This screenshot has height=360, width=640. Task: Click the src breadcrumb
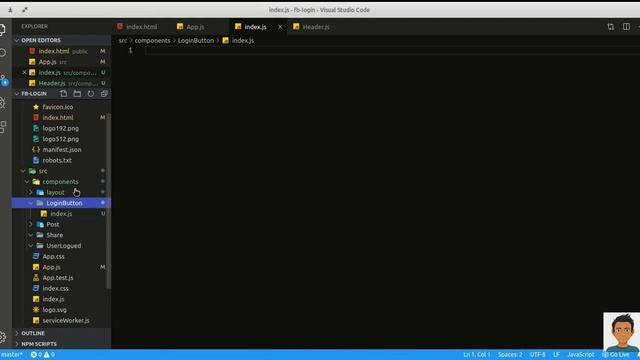coord(123,40)
